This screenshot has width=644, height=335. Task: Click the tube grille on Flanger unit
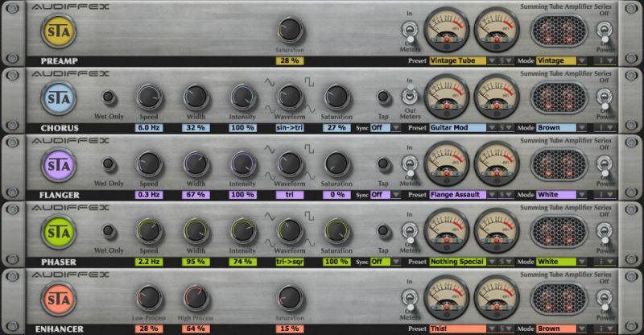[x=559, y=165]
